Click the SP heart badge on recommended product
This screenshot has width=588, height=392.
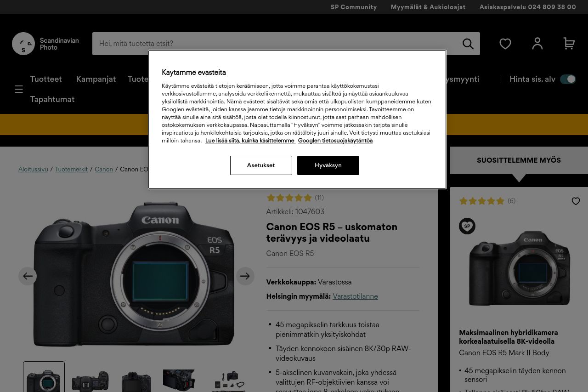[467, 226]
